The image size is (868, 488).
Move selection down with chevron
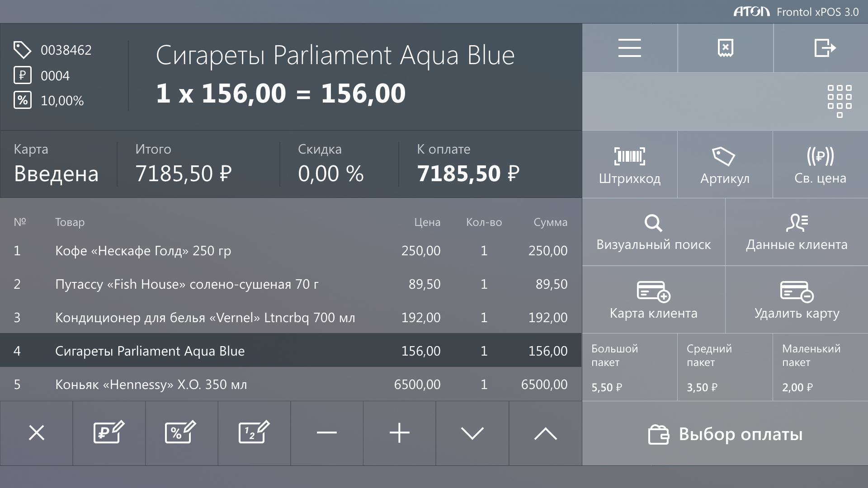coord(472,433)
